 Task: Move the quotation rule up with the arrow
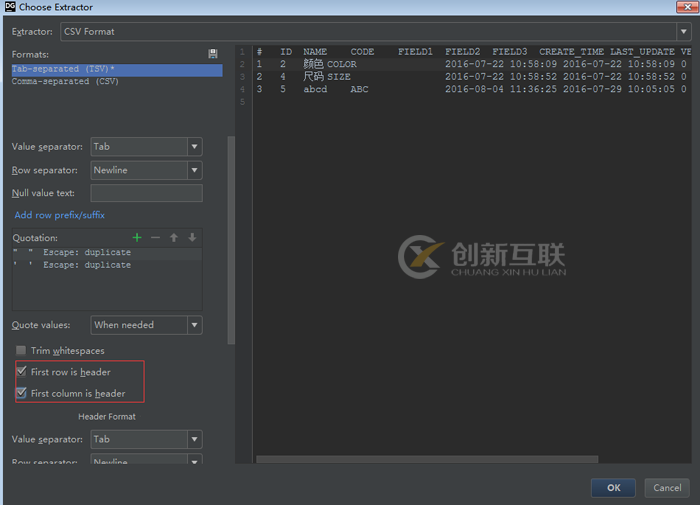tap(174, 238)
